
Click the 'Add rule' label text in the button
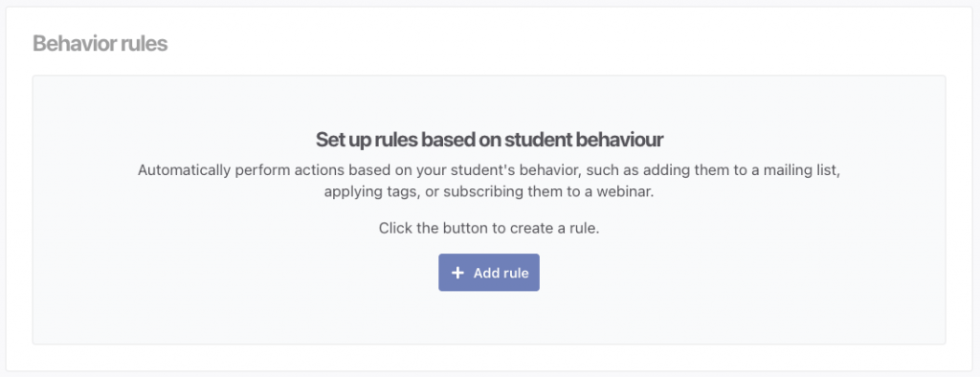click(x=501, y=274)
